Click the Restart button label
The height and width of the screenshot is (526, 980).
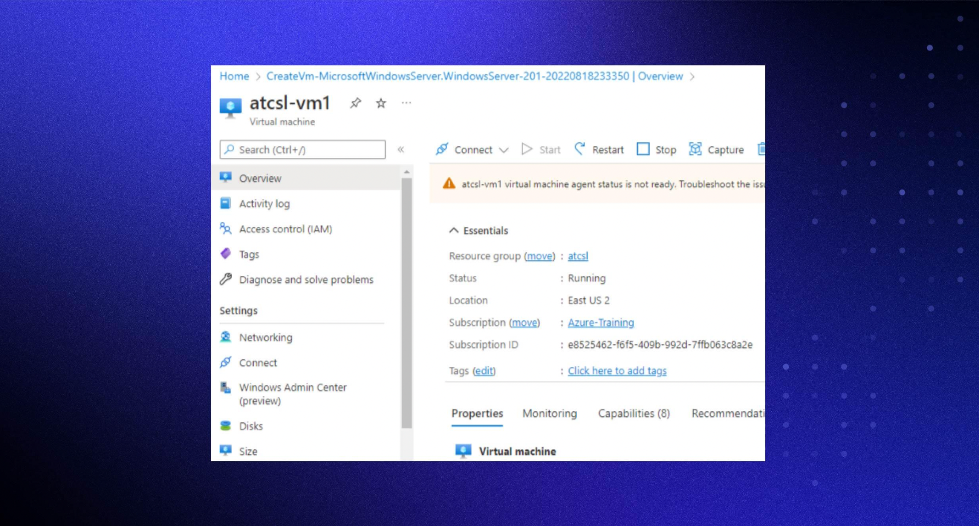pos(607,150)
